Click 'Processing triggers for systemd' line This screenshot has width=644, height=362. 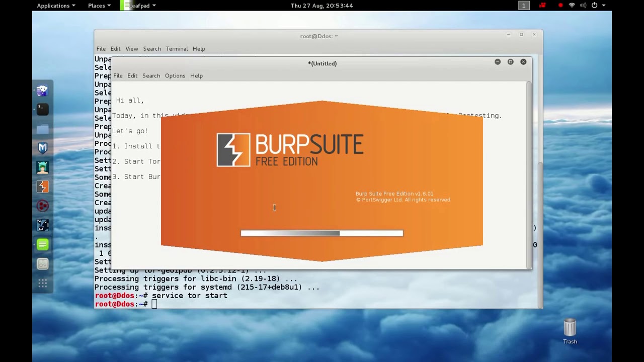[207, 287]
